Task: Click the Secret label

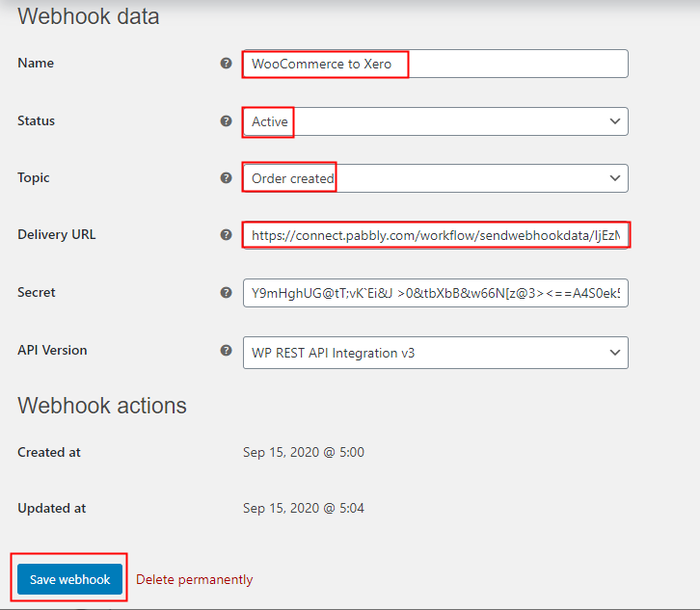Action: [37, 292]
